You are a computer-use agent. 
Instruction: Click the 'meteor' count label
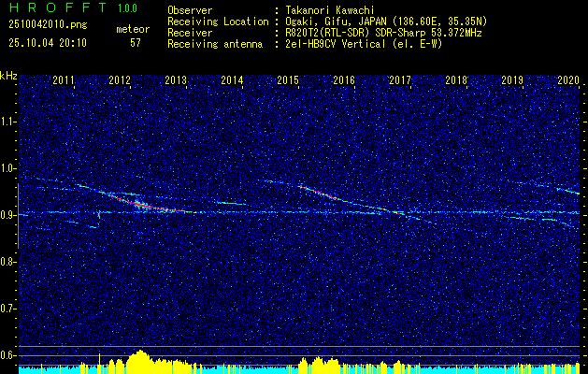133,29
